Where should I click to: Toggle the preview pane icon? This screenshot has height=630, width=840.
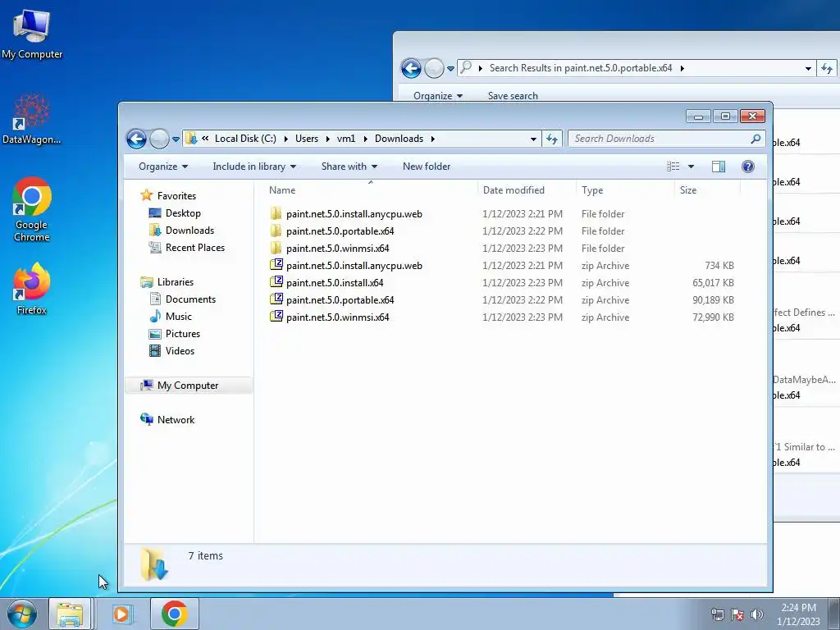[x=719, y=167]
